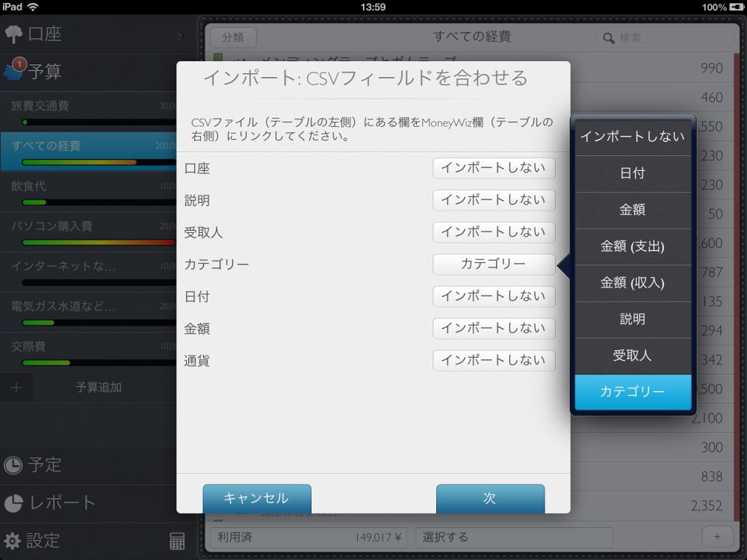The width and height of the screenshot is (747, 560).
Task: Click the キャンセル button
Action: click(257, 499)
